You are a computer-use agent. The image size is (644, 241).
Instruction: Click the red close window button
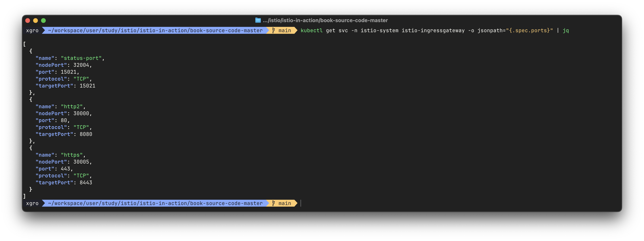tap(28, 21)
